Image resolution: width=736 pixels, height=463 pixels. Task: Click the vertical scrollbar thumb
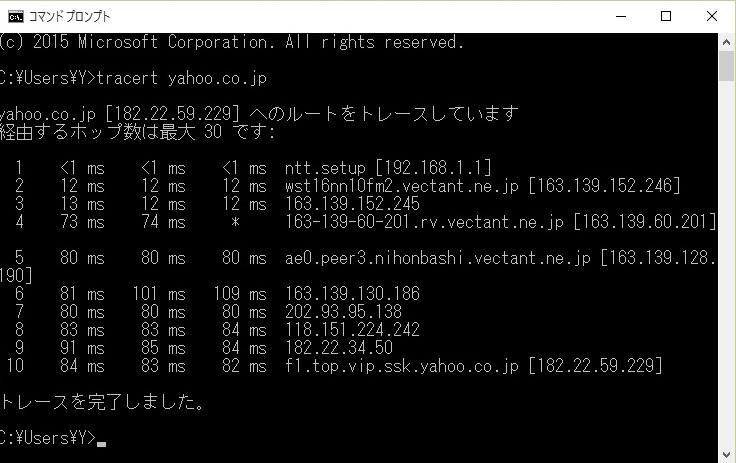point(727,66)
